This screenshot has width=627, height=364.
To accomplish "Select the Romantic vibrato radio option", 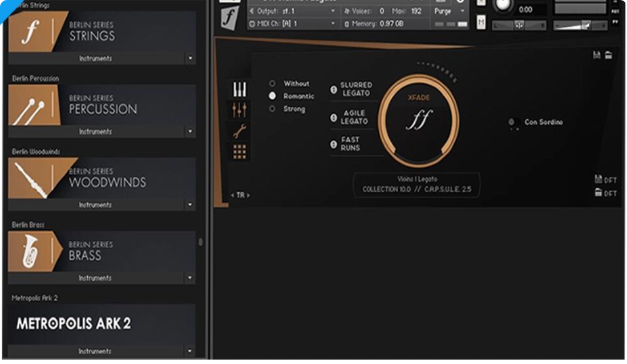I will pyautogui.click(x=272, y=96).
